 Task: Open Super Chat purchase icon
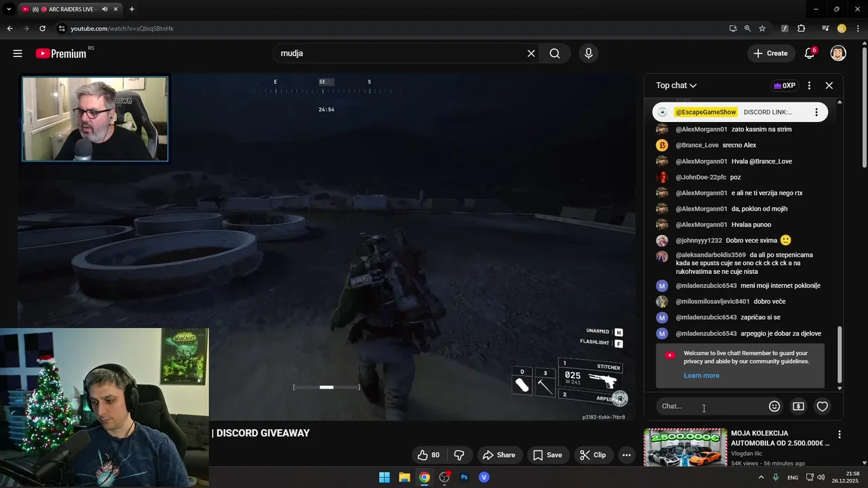(x=798, y=406)
